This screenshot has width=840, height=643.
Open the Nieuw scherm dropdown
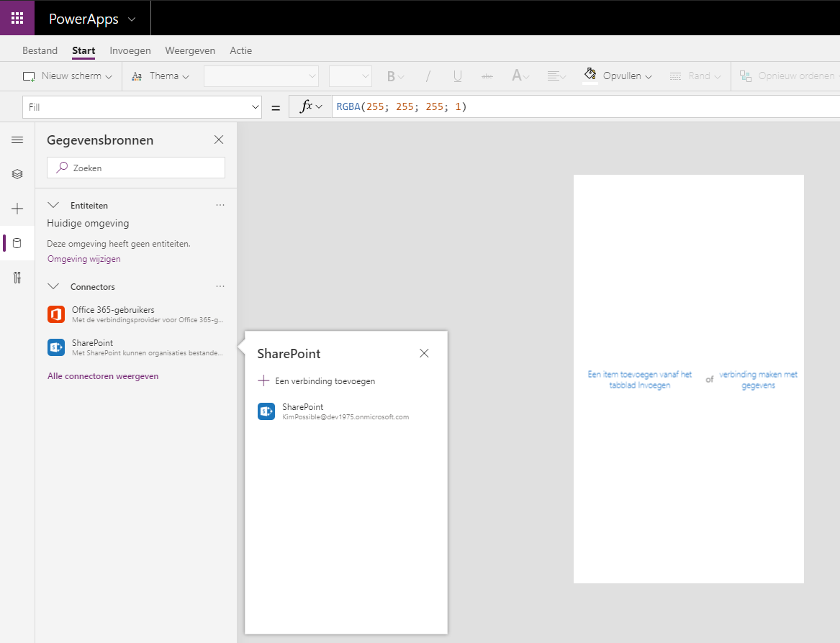point(68,76)
